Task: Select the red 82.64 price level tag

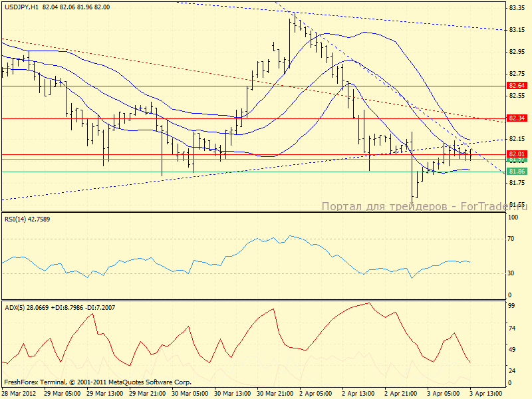Action: click(x=516, y=86)
